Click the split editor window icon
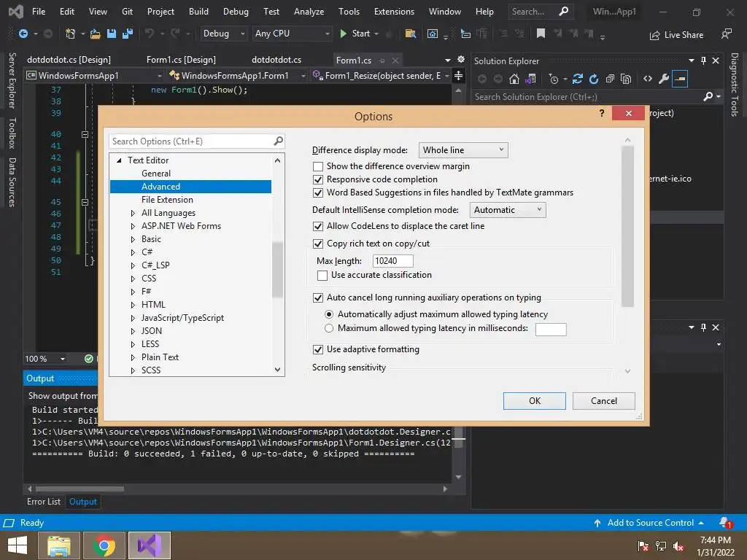 tap(458, 76)
